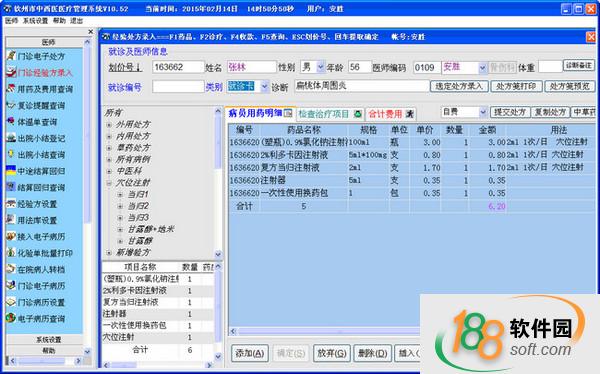Close the left sidebar panel with X
The image size is (600, 374).
90,31
